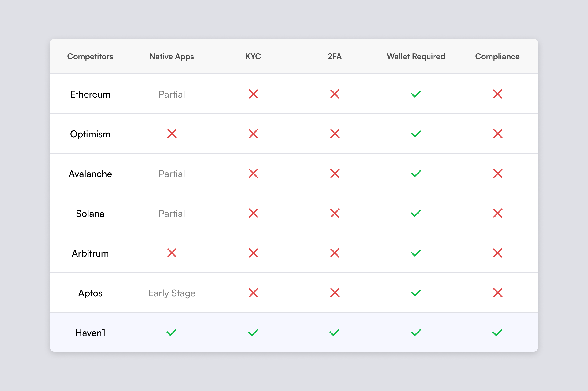This screenshot has height=391, width=588.
Task: Click Optimism's red X under Native Apps
Action: (172, 134)
